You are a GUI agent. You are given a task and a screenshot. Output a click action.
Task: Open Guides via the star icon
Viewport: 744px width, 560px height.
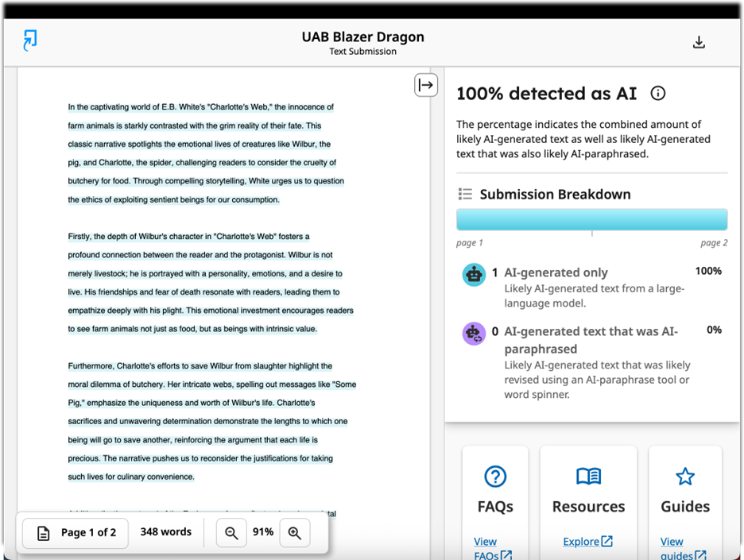[684, 477]
